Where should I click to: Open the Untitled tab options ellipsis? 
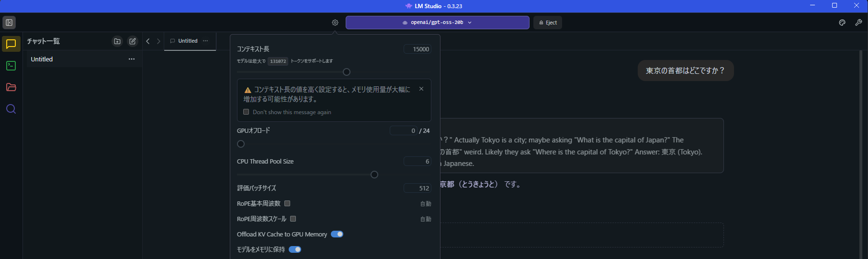tap(205, 41)
